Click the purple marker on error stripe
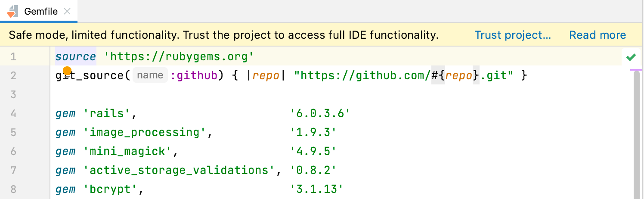This screenshot has height=199, width=644. (x=636, y=69)
